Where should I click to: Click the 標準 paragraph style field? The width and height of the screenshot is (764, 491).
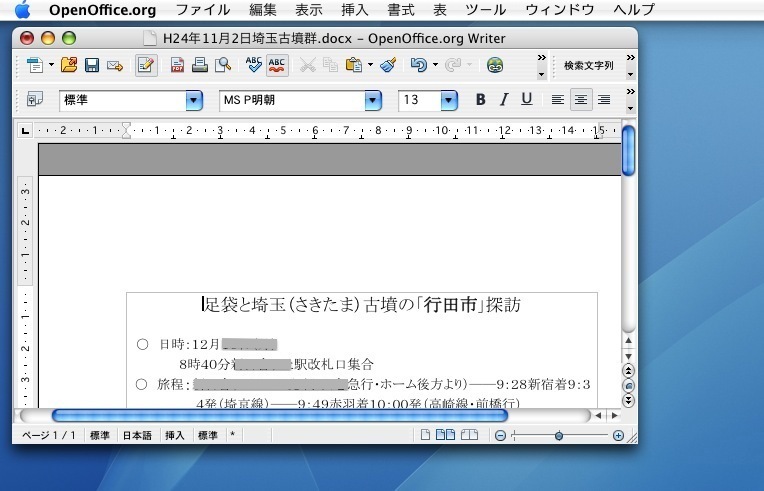point(123,100)
